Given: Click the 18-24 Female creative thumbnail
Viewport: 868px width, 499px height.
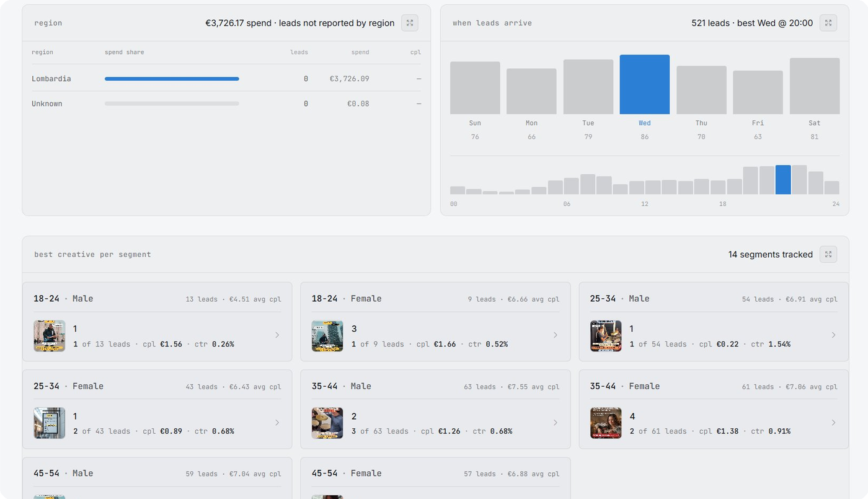Looking at the screenshot, I should click(x=327, y=336).
